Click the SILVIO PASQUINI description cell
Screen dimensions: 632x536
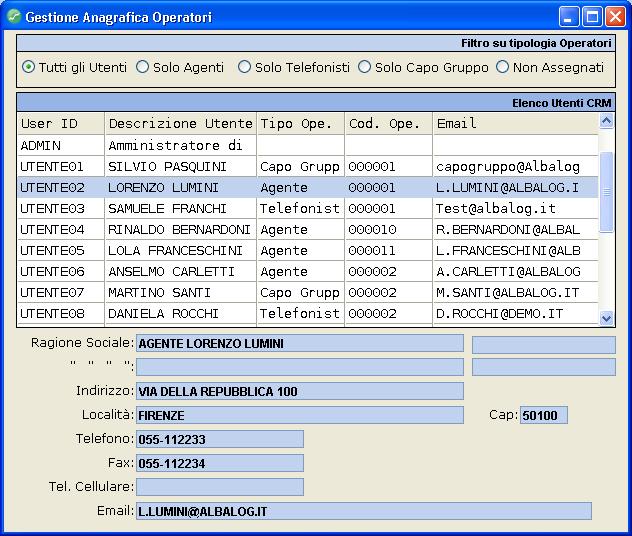coord(181,166)
